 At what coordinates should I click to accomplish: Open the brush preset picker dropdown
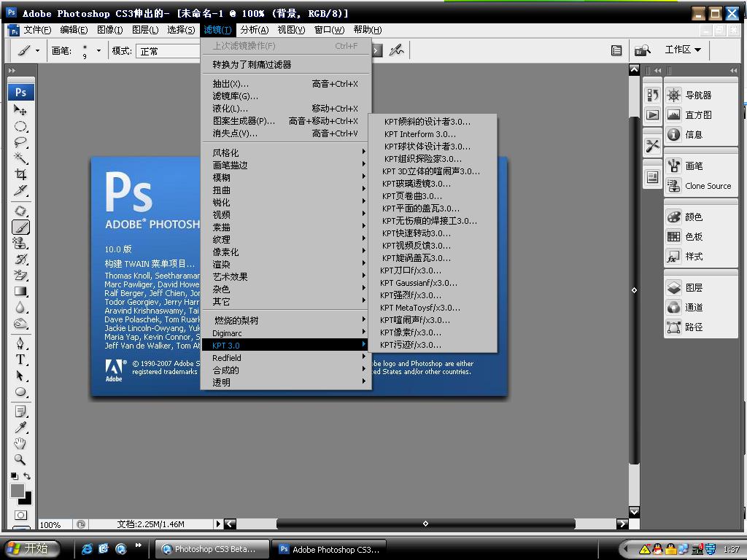pyautogui.click(x=99, y=51)
